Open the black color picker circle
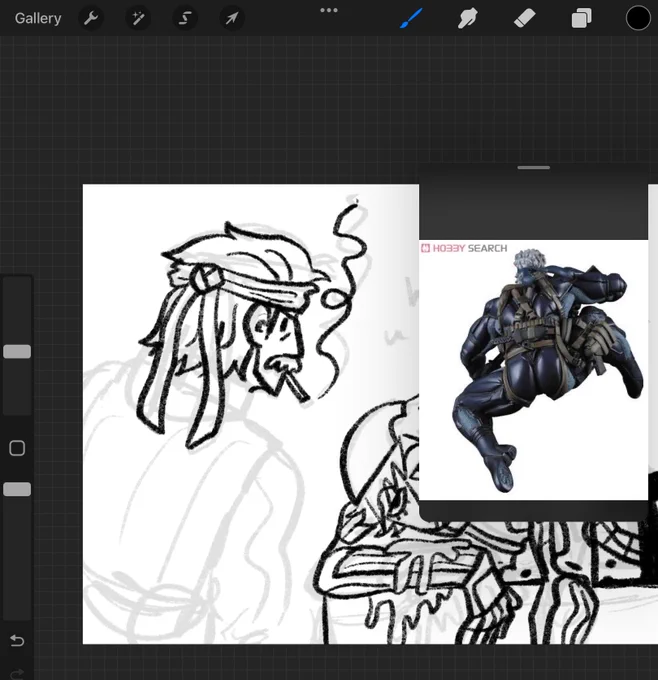658x680 pixels. point(638,18)
